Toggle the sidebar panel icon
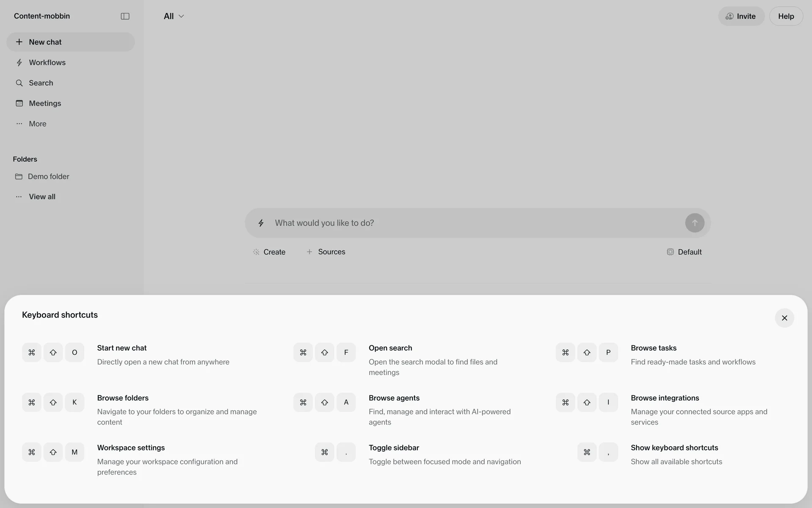 coord(125,16)
